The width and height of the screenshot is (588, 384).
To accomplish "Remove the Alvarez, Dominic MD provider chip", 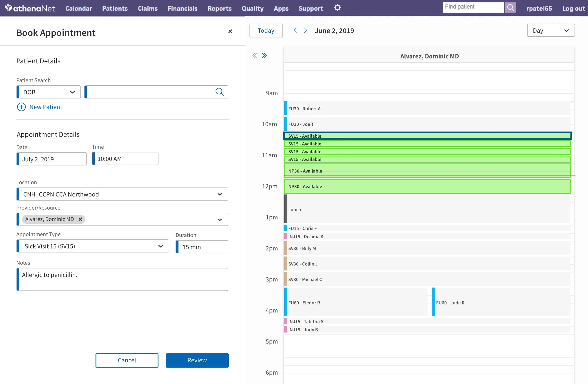I will point(80,219).
